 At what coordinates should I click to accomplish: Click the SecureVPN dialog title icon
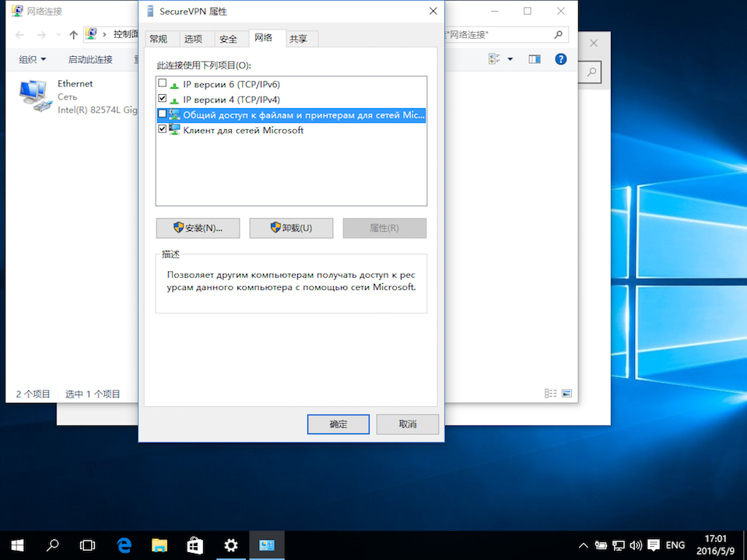(x=150, y=11)
